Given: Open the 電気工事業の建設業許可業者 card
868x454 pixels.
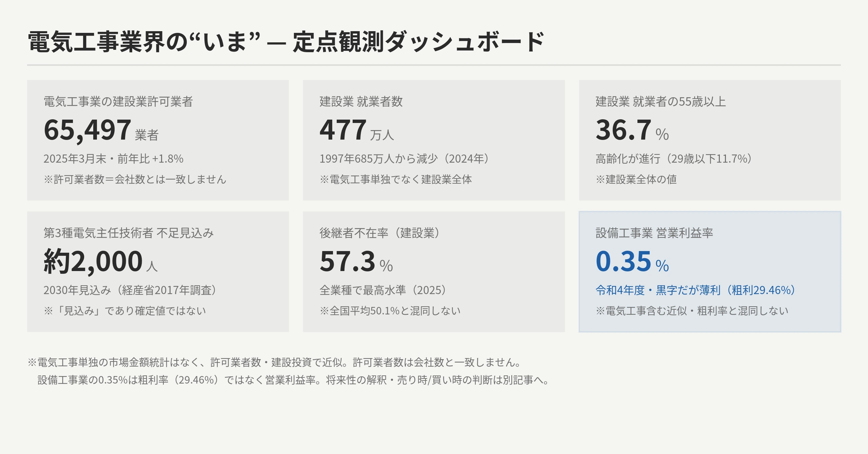Looking at the screenshot, I should [158, 140].
